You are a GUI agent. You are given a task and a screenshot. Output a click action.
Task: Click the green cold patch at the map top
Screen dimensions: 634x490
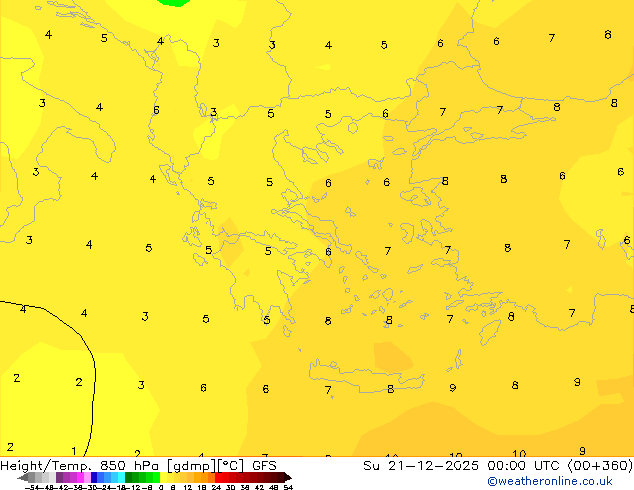point(173,2)
